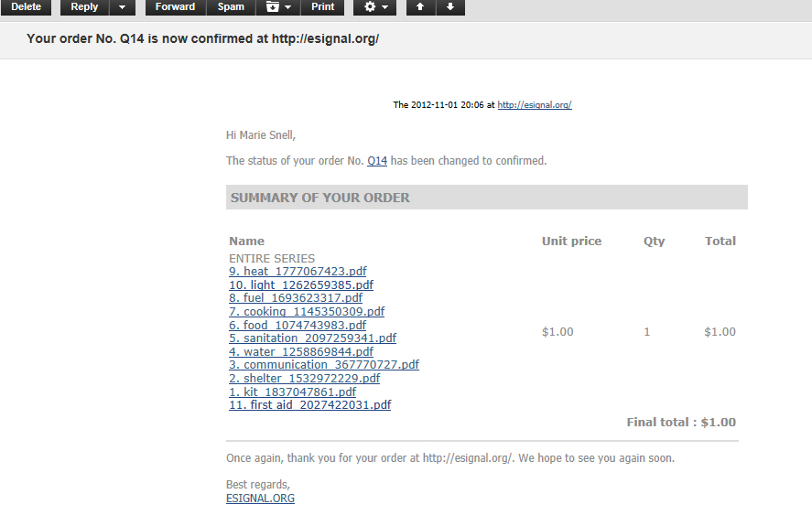
Task: Open the gear settings dropdown
Action: pyautogui.click(x=375, y=7)
